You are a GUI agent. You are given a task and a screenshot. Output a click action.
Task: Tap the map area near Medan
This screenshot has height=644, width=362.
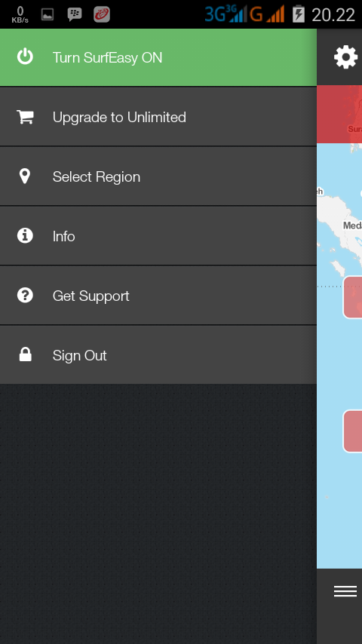(352, 225)
